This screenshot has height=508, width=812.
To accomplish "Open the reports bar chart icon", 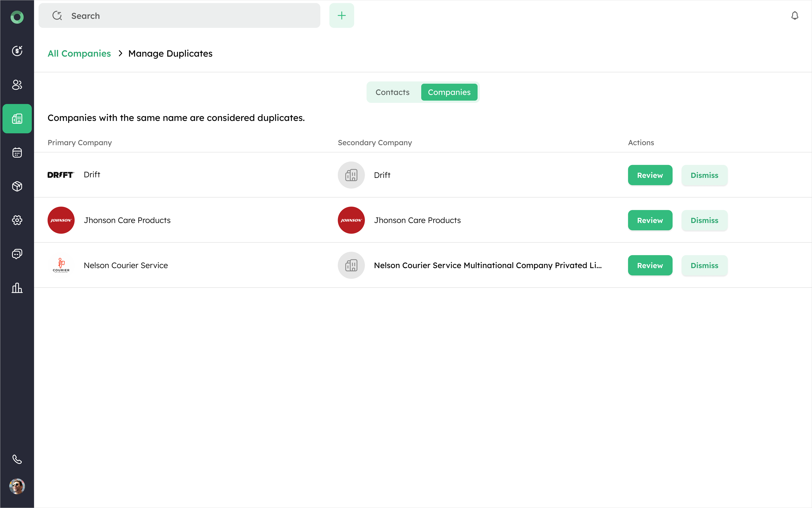I will tap(17, 288).
